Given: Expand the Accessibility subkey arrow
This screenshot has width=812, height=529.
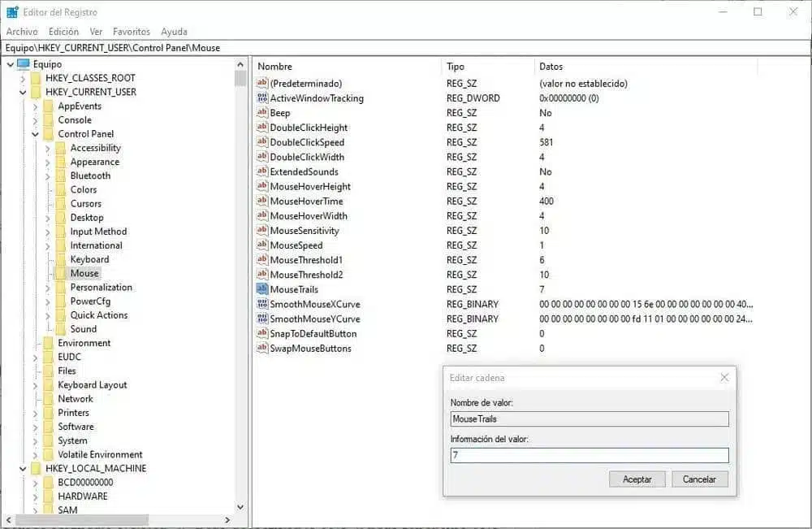Looking at the screenshot, I should tap(48, 148).
